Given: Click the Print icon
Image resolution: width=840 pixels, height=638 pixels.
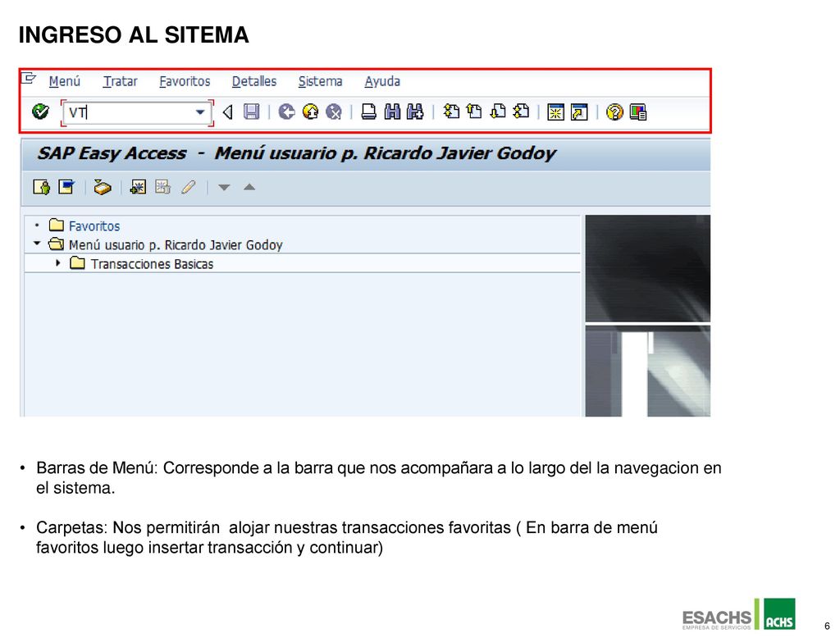Looking at the screenshot, I should [368, 112].
